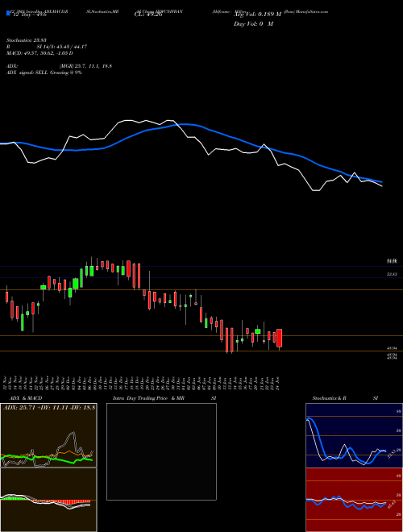This screenshot has width=403, height=532.
Task: Click the 'CL: 49.26' closing price text
Action: pyautogui.click(x=148, y=15)
